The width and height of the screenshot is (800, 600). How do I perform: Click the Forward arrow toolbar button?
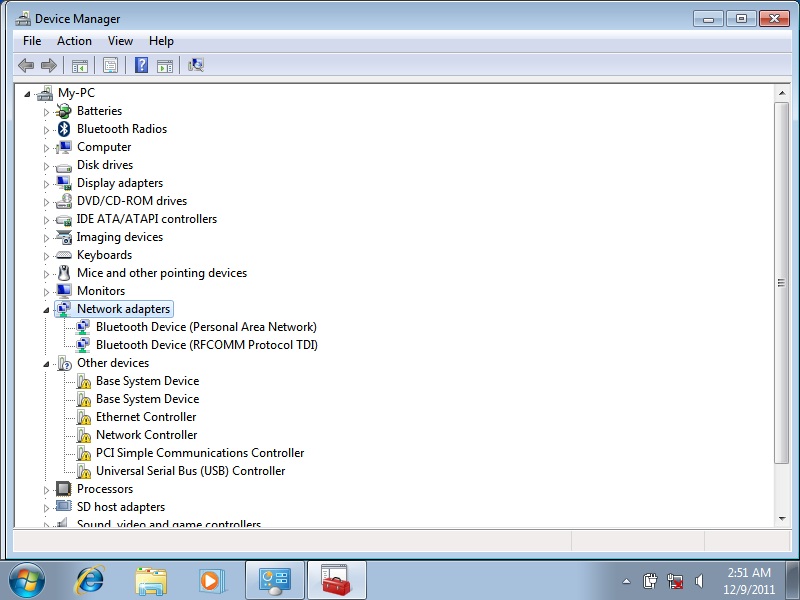click(49, 65)
